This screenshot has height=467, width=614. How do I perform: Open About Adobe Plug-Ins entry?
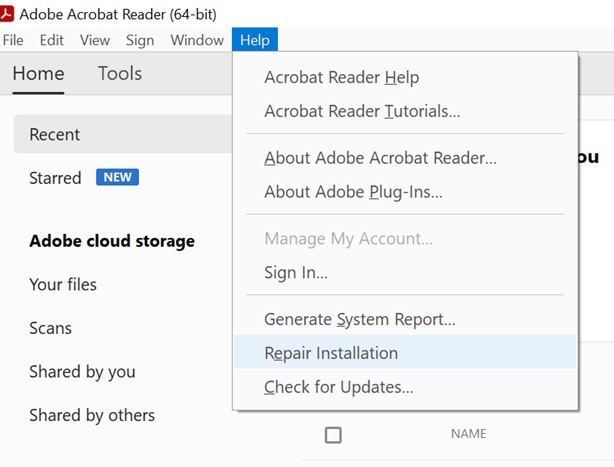pos(405,192)
